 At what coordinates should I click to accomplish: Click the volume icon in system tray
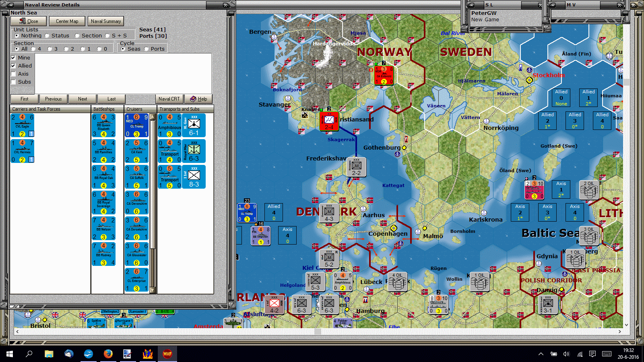pos(566,354)
